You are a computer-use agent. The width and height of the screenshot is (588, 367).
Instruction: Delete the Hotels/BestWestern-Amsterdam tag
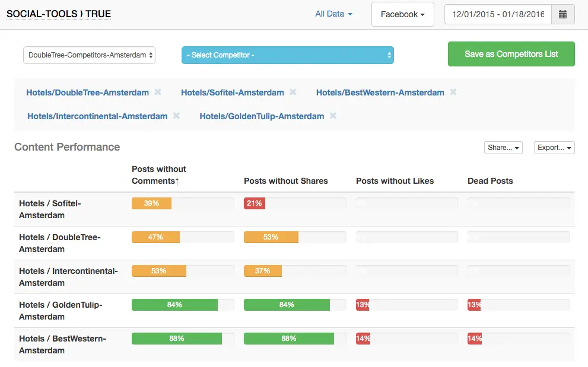tap(453, 92)
